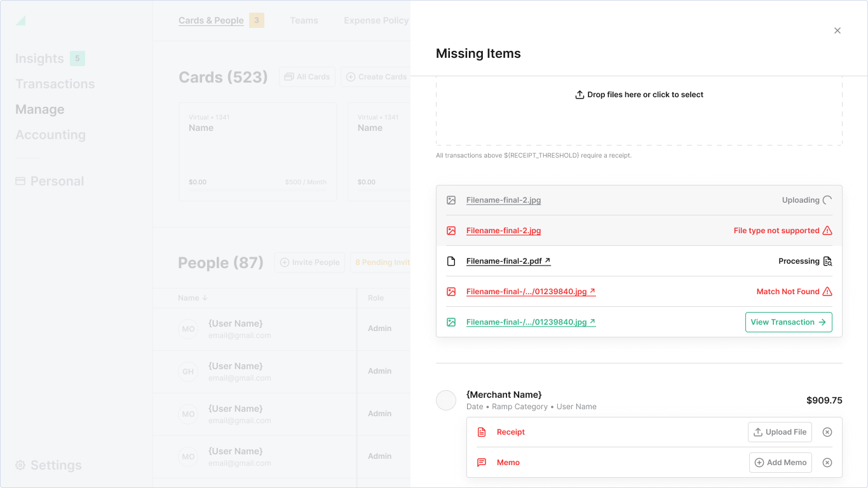Click the red Receipt icon
This screenshot has height=488, width=868.
482,432
